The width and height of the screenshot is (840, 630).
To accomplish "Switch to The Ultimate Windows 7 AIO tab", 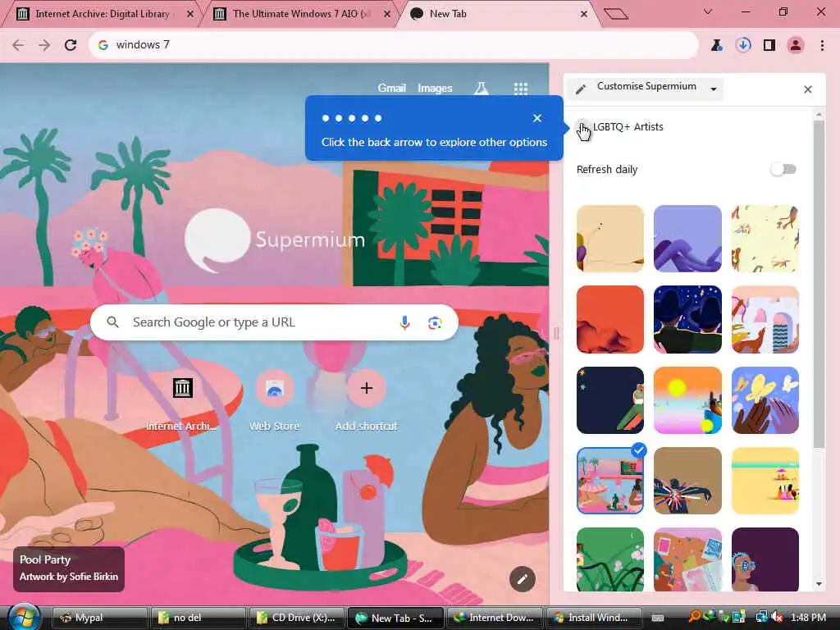I will [301, 14].
